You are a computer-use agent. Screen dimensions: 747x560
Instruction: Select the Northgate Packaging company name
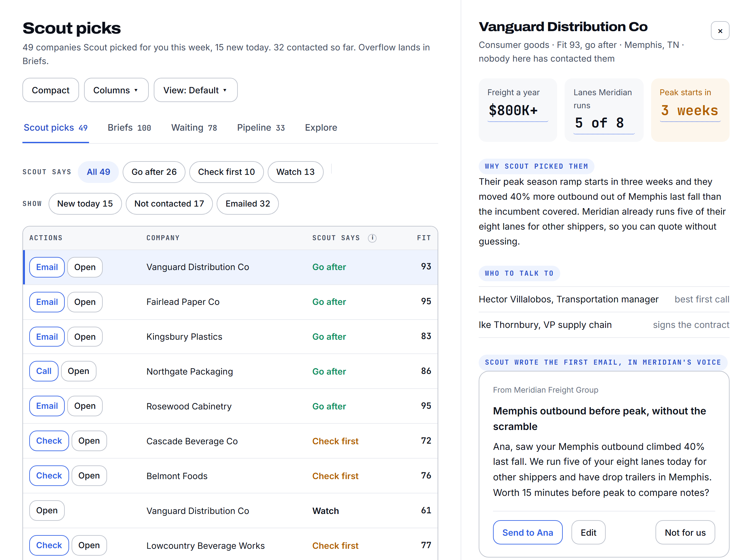pyautogui.click(x=190, y=371)
